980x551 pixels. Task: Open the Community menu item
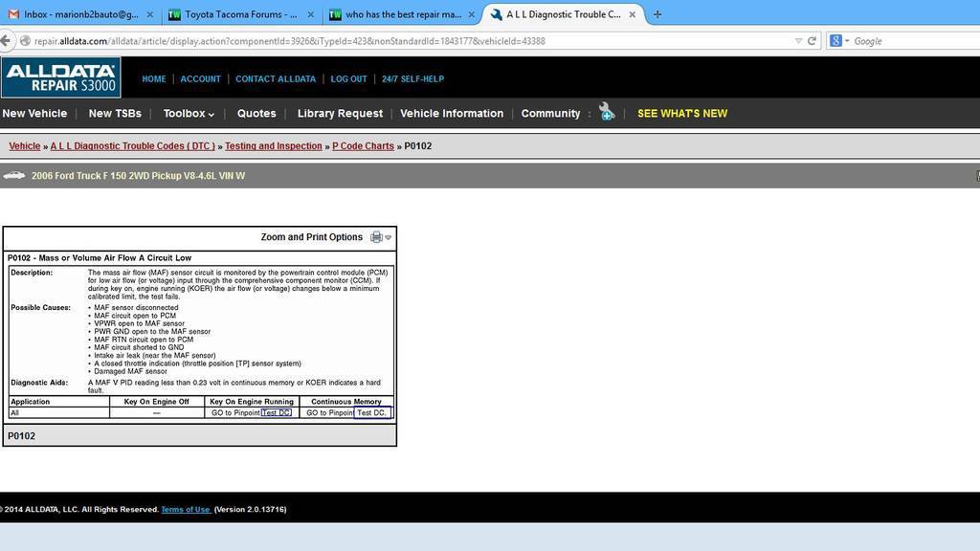point(550,114)
